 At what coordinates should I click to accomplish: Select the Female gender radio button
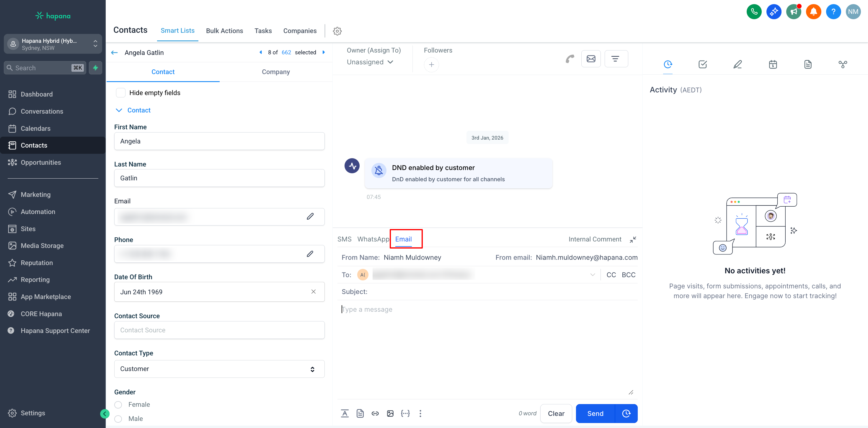pyautogui.click(x=118, y=404)
